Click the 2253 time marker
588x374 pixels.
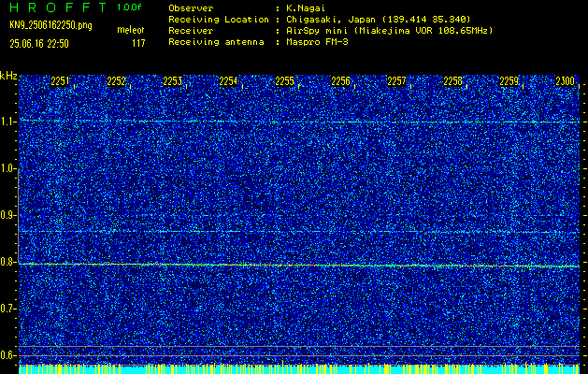(x=172, y=81)
